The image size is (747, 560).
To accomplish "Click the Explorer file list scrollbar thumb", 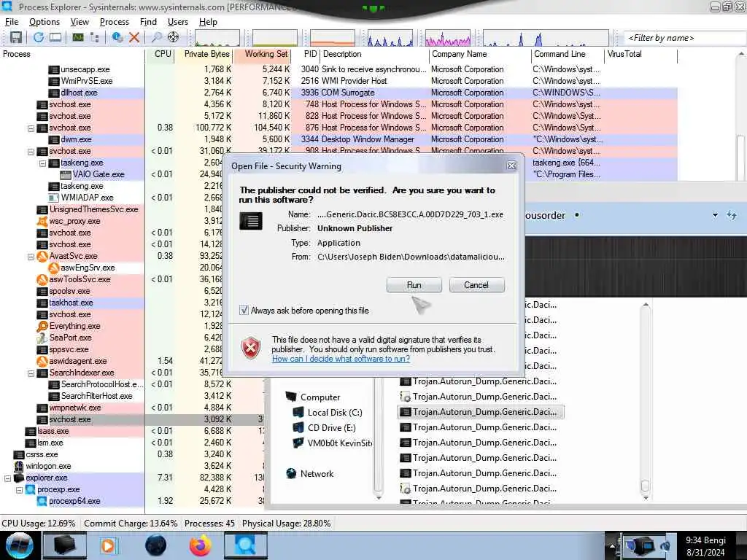I will point(646,485).
